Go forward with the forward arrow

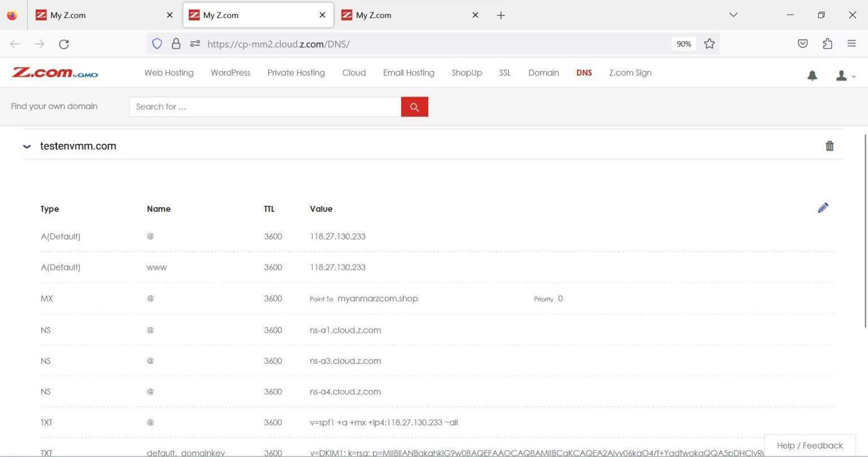39,44
